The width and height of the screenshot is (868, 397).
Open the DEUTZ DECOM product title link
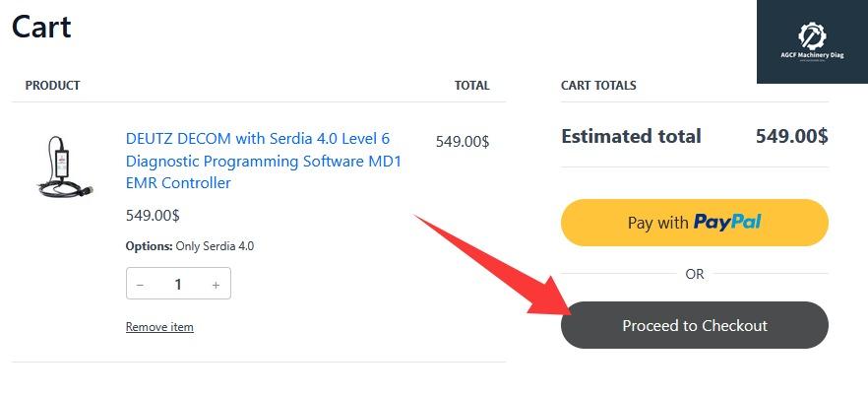coord(264,161)
